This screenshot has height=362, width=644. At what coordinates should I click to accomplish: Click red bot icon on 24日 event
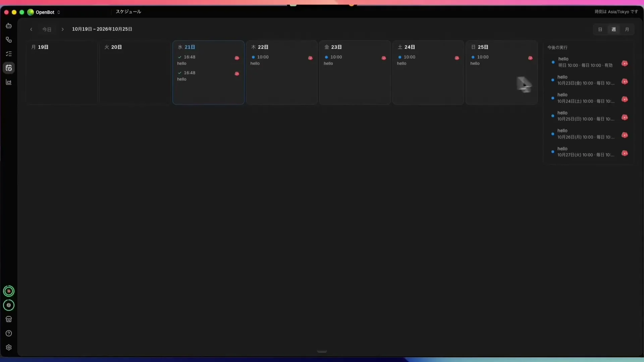click(x=457, y=58)
